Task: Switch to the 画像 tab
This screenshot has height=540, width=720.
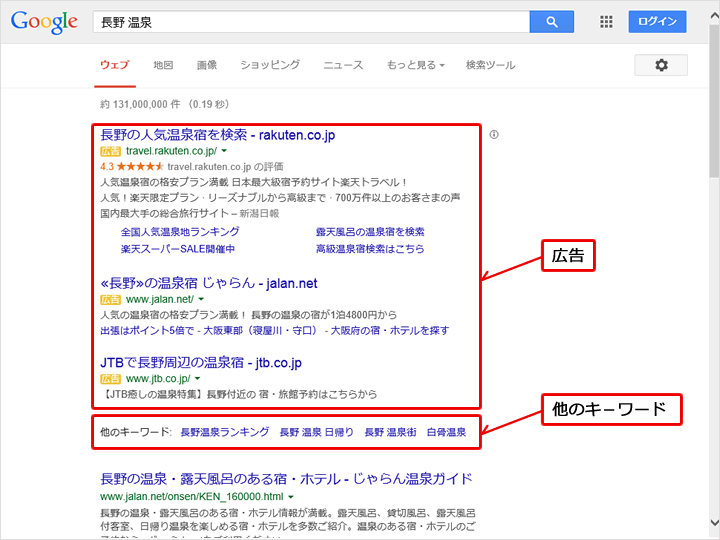Action: [207, 65]
